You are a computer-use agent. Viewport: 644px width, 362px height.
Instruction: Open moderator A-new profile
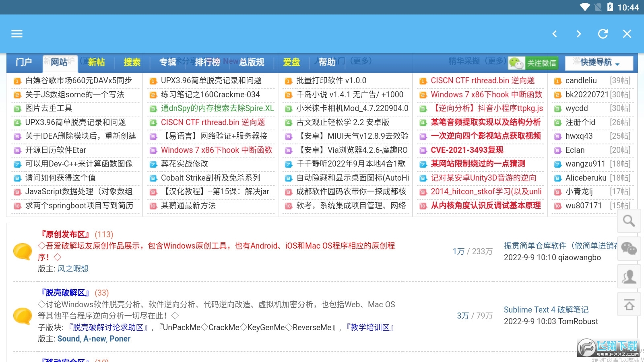click(x=95, y=339)
